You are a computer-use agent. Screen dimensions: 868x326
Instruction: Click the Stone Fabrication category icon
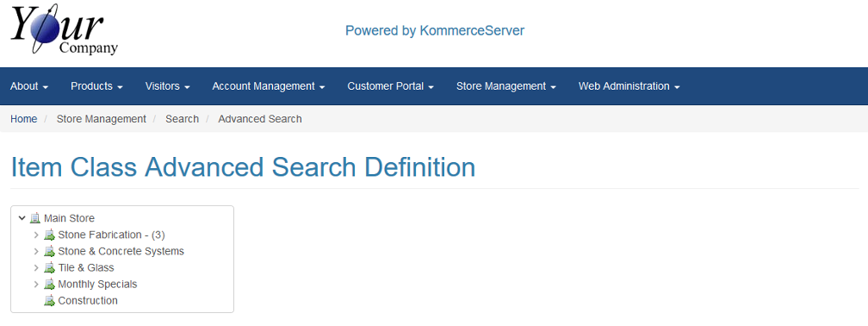tap(50, 235)
